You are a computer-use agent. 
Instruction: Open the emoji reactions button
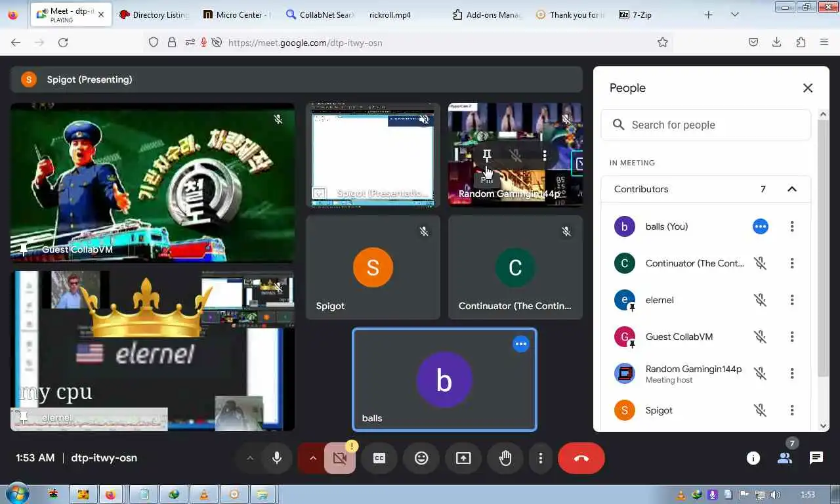coord(421,458)
